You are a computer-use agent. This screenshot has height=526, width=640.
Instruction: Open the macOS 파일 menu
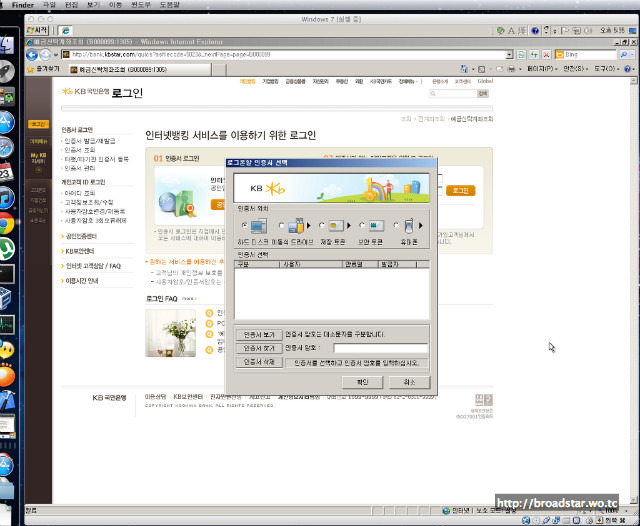tap(49, 5)
